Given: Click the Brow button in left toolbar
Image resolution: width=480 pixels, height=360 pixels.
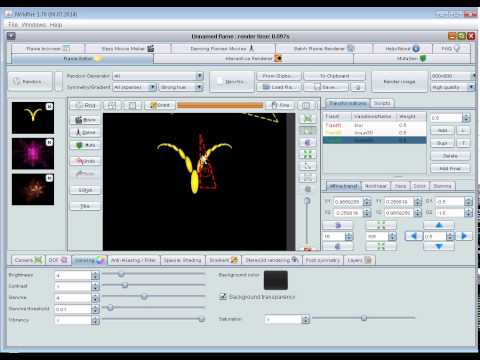Looking at the screenshot, I should pyautogui.click(x=85, y=120).
